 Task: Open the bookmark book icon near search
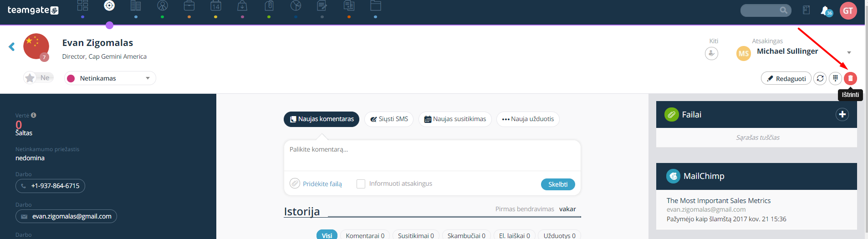(x=806, y=10)
